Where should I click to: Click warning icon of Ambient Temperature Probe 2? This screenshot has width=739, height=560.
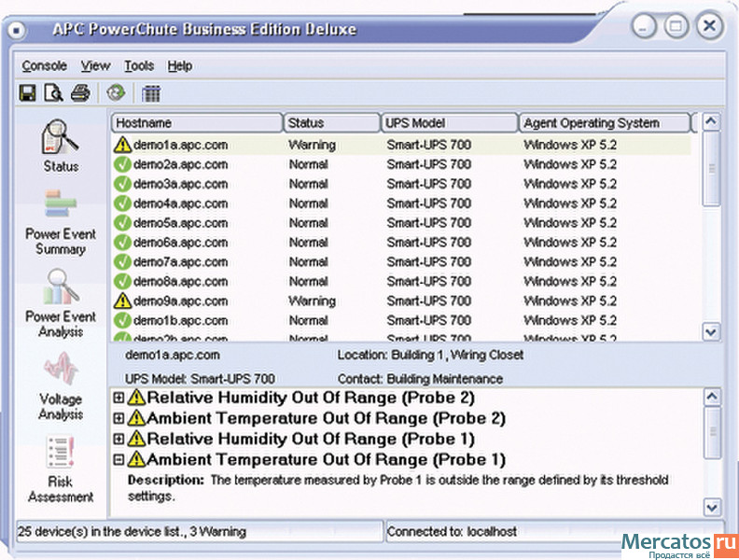pyautogui.click(x=136, y=418)
